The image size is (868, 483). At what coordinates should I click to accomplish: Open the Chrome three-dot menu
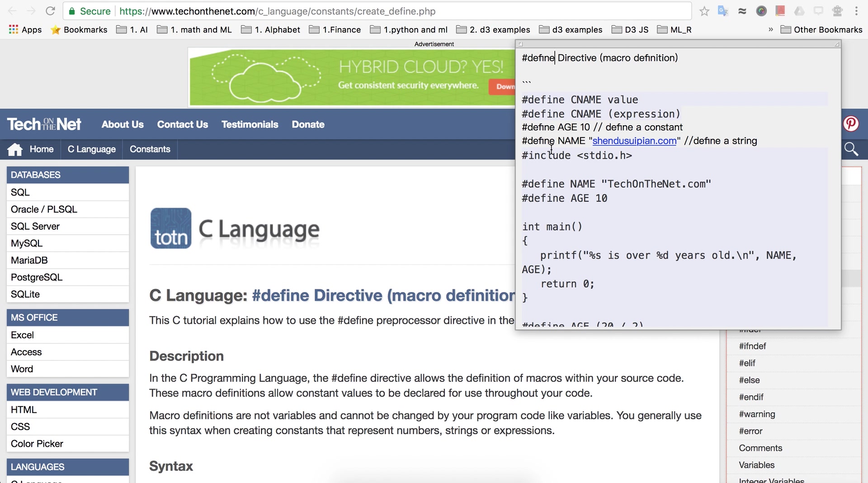856,11
